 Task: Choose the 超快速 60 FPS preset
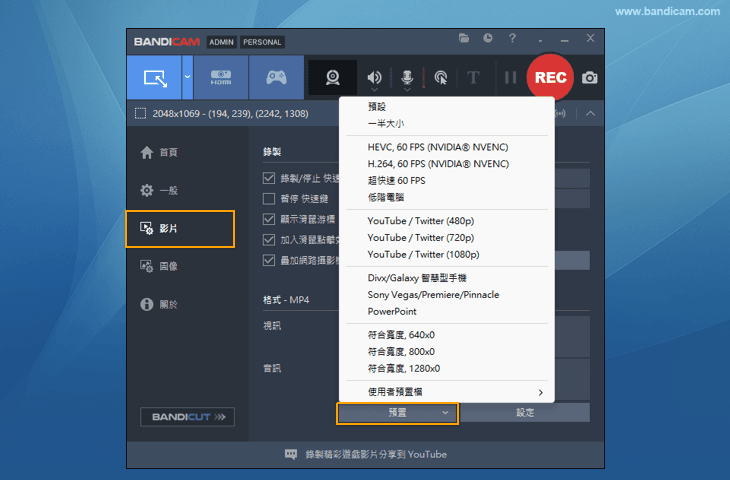(446, 181)
